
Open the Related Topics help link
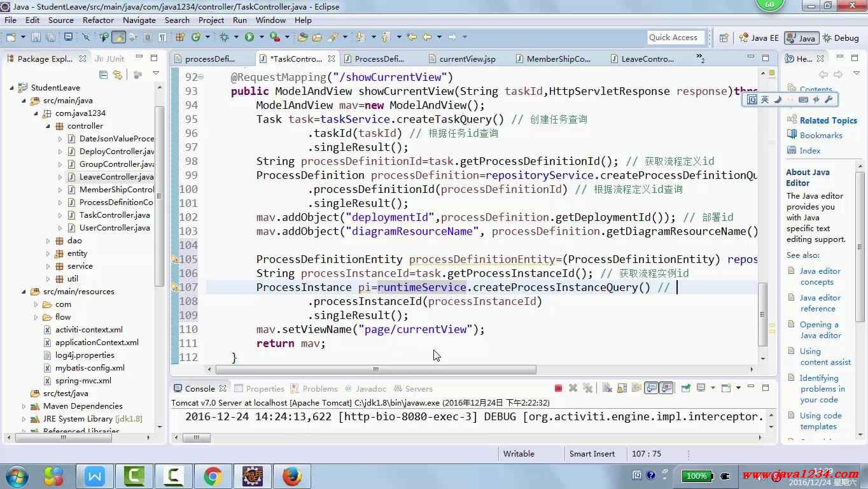point(829,120)
